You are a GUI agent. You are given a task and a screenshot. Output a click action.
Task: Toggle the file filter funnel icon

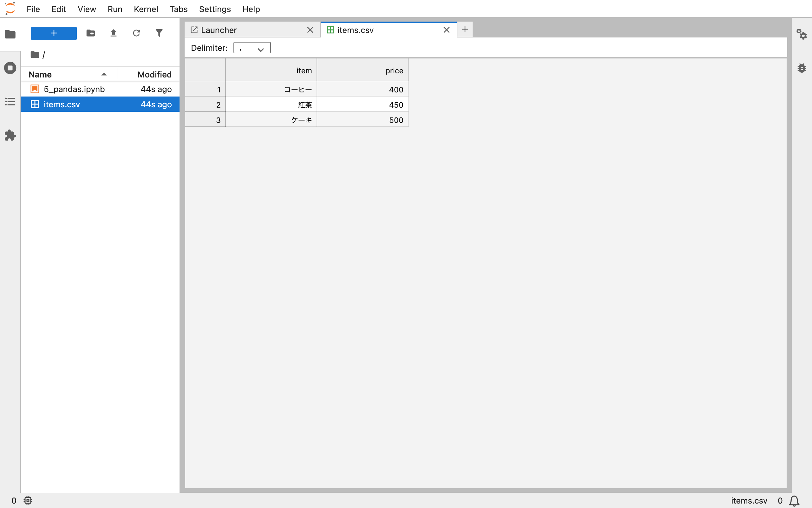159,33
